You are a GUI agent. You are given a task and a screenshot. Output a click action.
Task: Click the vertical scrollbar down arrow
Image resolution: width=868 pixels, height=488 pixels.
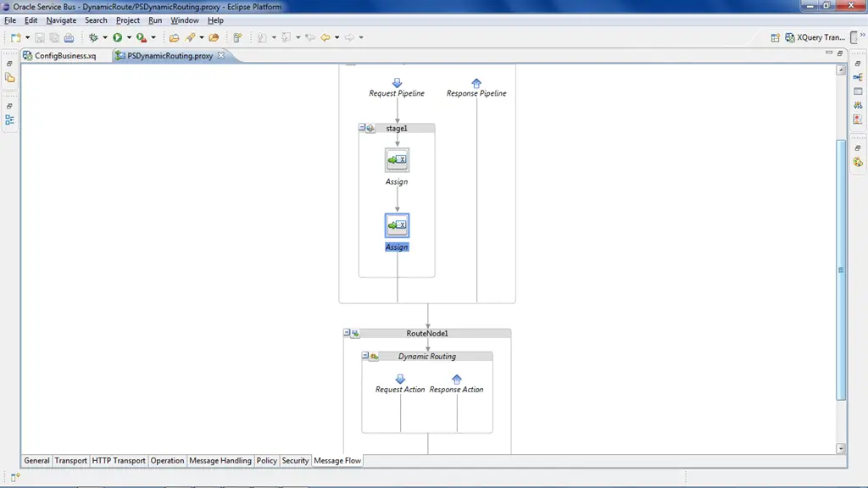841,449
